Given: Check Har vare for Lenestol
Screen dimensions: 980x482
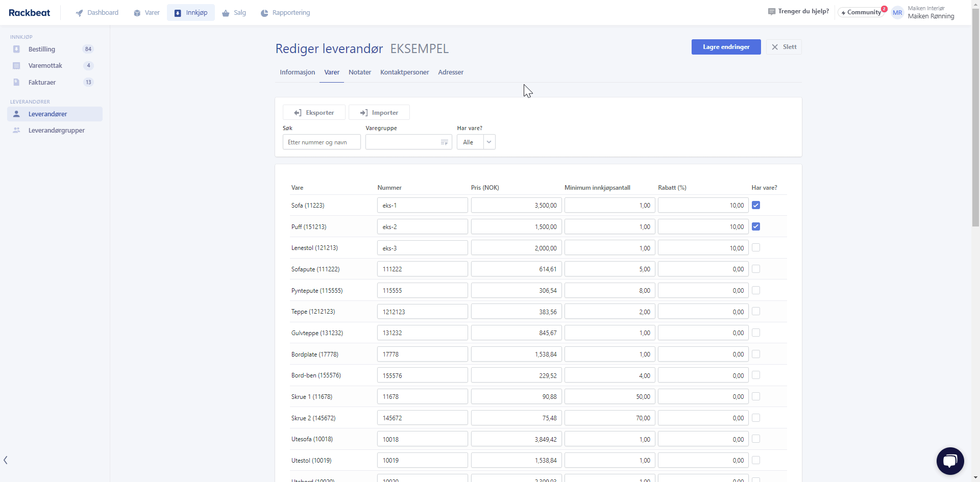Looking at the screenshot, I should pos(756,248).
